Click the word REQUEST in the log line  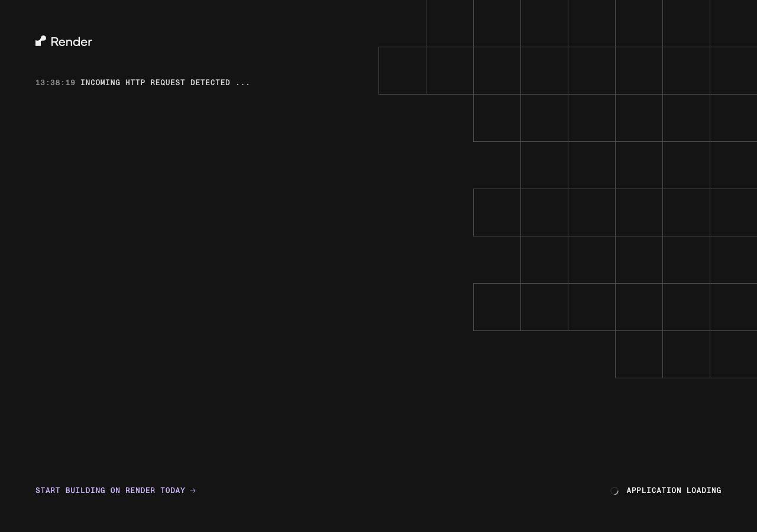[168, 83]
